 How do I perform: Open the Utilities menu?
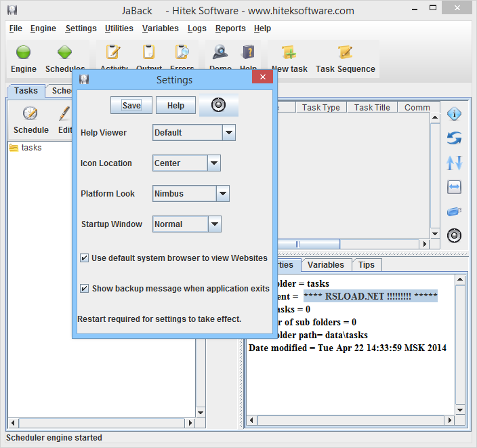coord(119,28)
